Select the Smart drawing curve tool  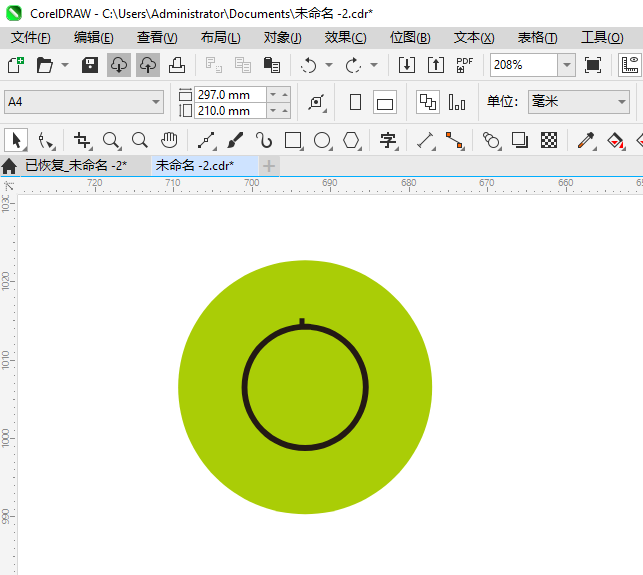tap(264, 141)
